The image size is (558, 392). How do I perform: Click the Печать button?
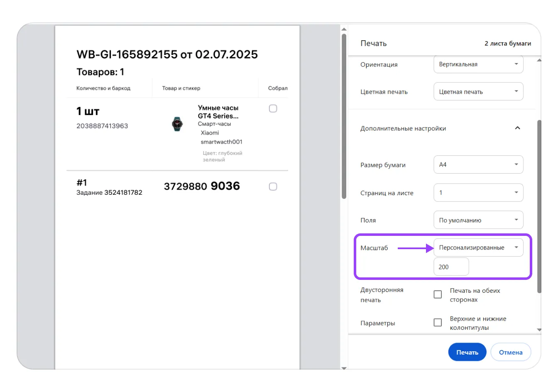(467, 352)
